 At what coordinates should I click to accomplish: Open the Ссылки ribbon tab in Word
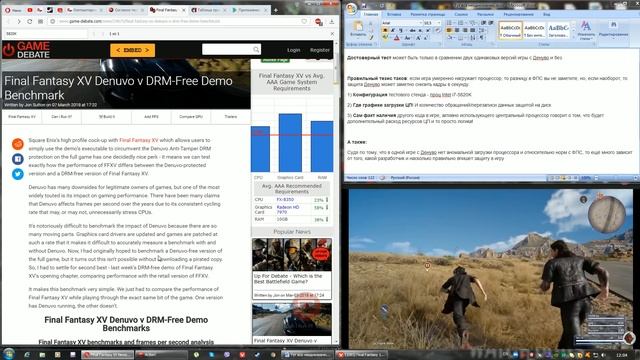click(461, 14)
